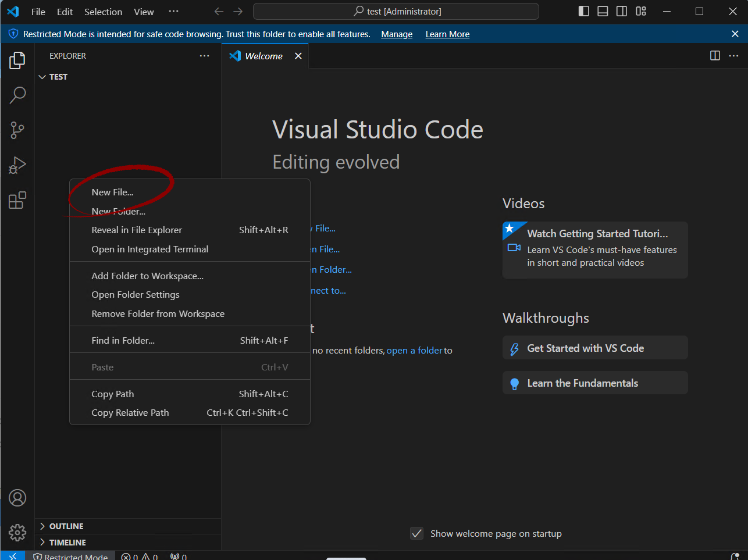
Task: Go back with the left arrow
Action: click(x=219, y=12)
